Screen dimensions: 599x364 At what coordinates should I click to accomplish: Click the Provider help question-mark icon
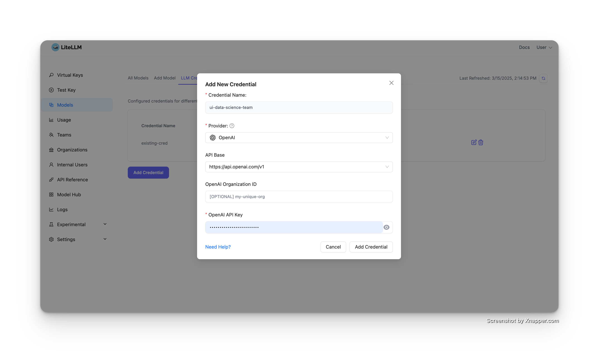click(232, 126)
